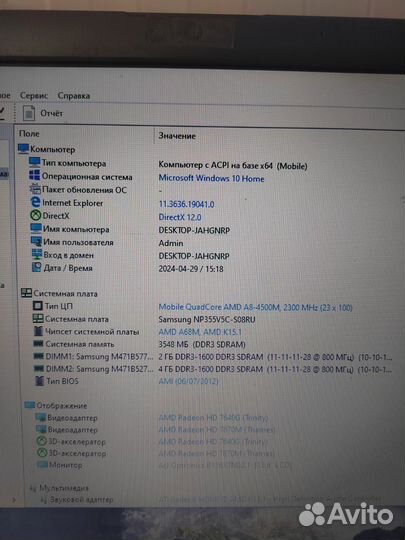
Task: Select the Отображение group heading
Action: (62, 406)
